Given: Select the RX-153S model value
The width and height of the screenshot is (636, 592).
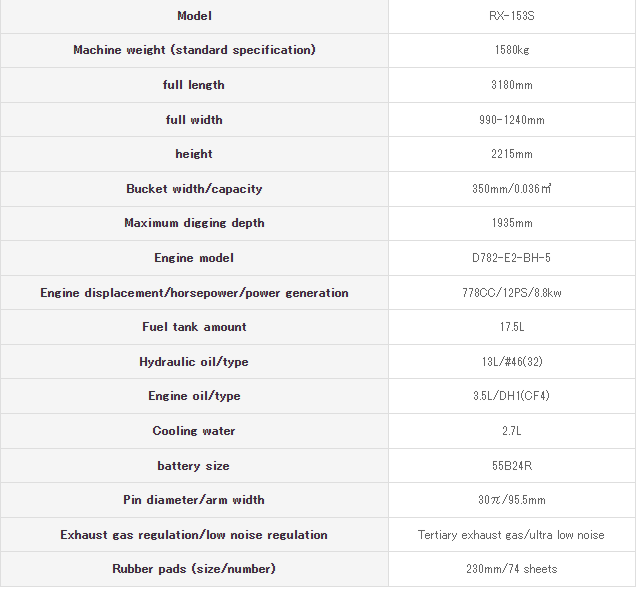Looking at the screenshot, I should pos(511,16).
